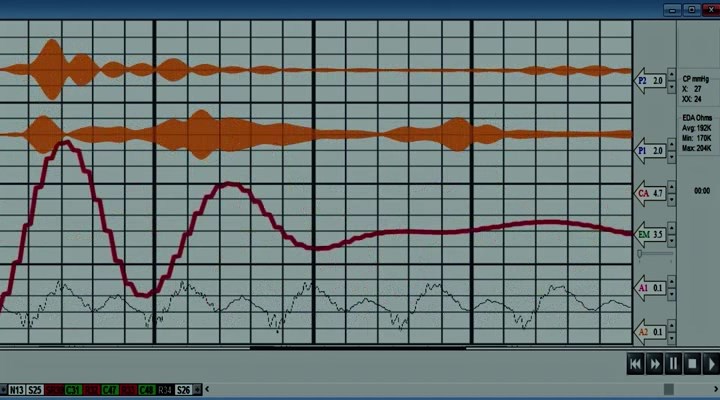Increase the CA channel gain value
Image resolution: width=720 pixels, height=400 pixels.
pos(672,188)
